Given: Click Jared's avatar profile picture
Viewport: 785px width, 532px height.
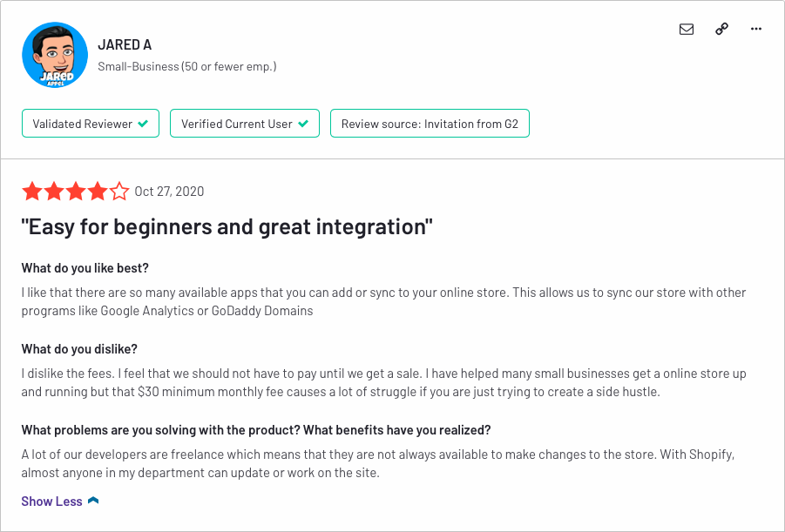Looking at the screenshot, I should coord(55,55).
